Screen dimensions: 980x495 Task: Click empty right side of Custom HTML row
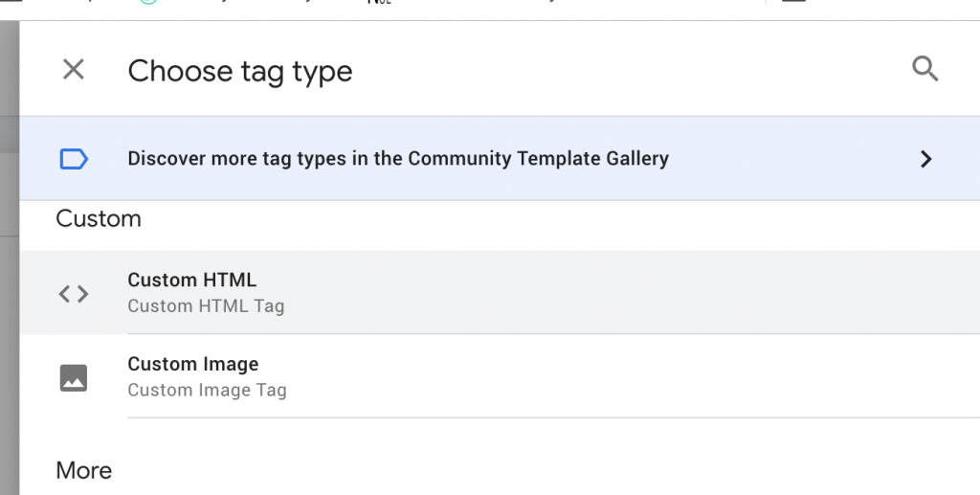625,293
